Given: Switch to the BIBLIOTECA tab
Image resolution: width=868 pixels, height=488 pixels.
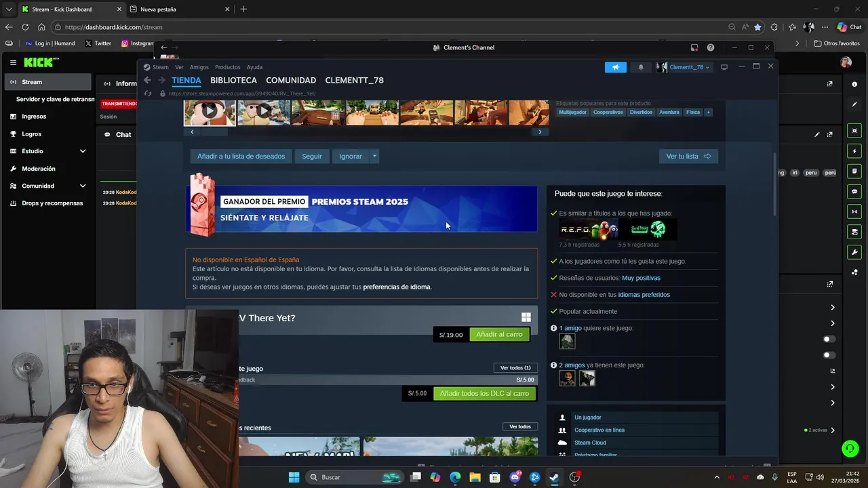Looking at the screenshot, I should point(233,80).
